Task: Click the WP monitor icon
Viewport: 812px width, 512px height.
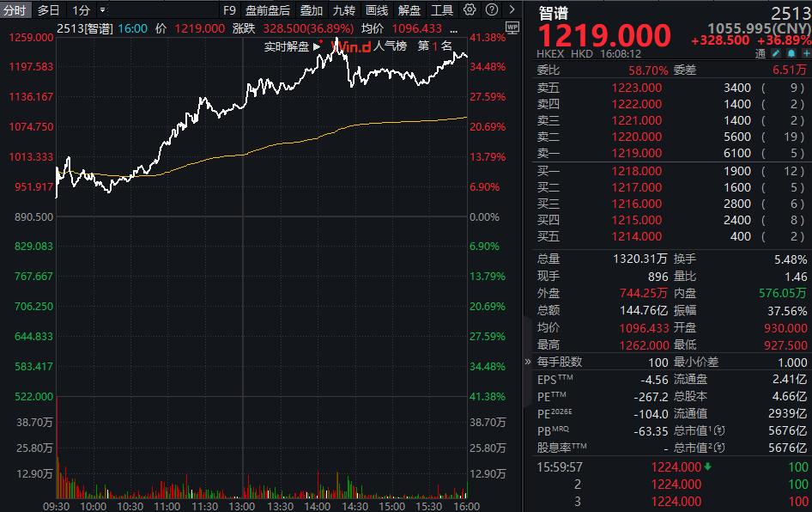Action: (512, 28)
